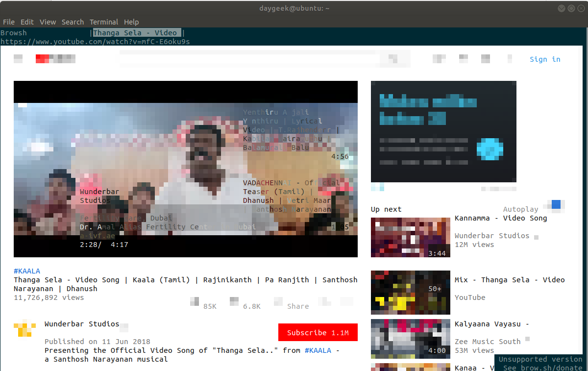Image resolution: width=588 pixels, height=371 pixels.
Task: Open the Wunderbar Studios channel name link
Action: (x=82, y=324)
